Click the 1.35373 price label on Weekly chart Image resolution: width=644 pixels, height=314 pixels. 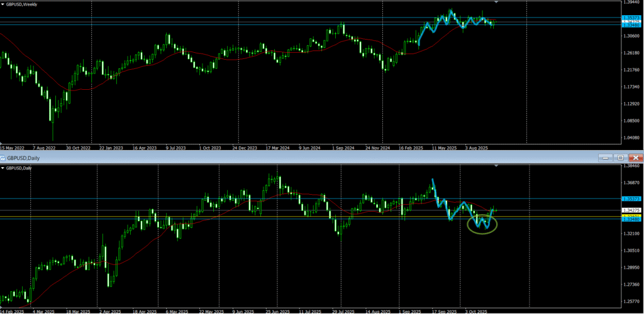click(631, 18)
